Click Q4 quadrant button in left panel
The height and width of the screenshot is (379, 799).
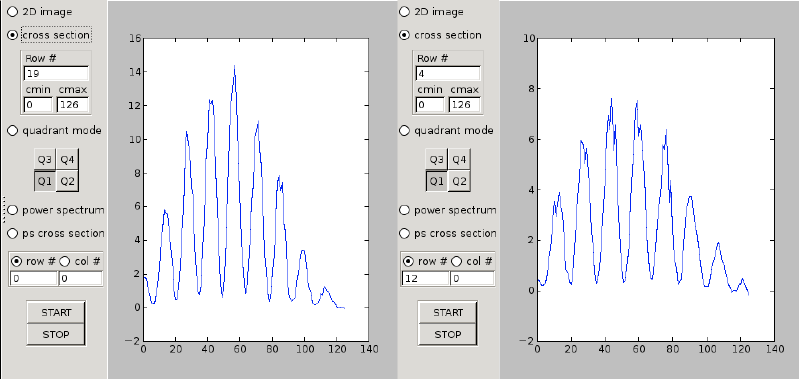click(x=67, y=159)
